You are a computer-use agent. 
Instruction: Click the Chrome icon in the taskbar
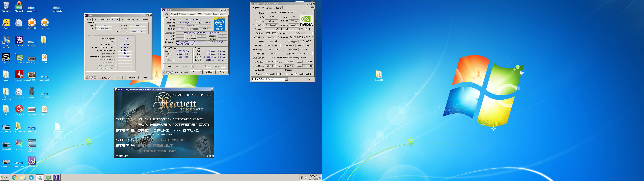pyautogui.click(x=14, y=177)
